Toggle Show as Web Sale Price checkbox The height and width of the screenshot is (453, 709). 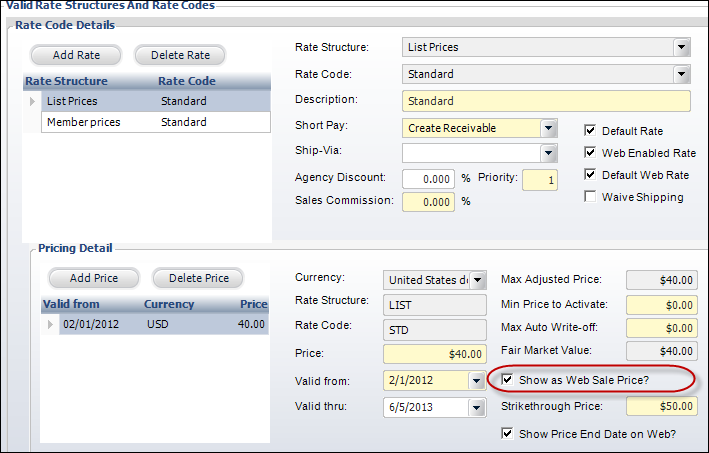(507, 379)
